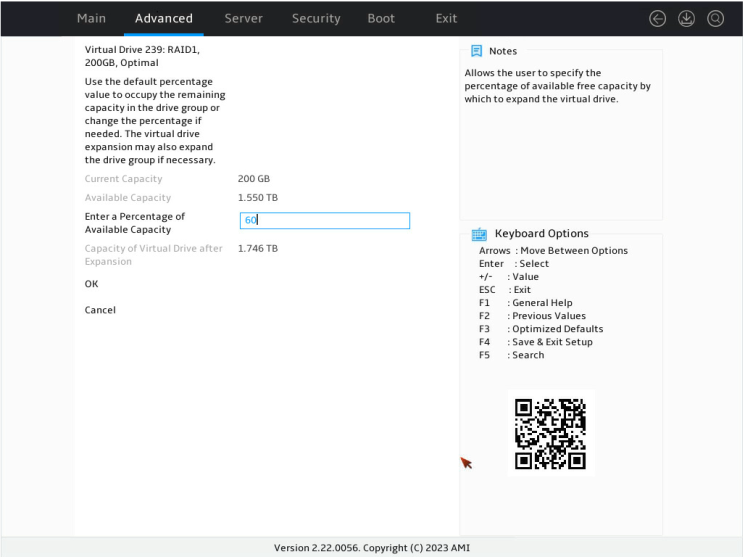The image size is (745, 557).
Task: Click the Notes panel title
Action: point(503,51)
